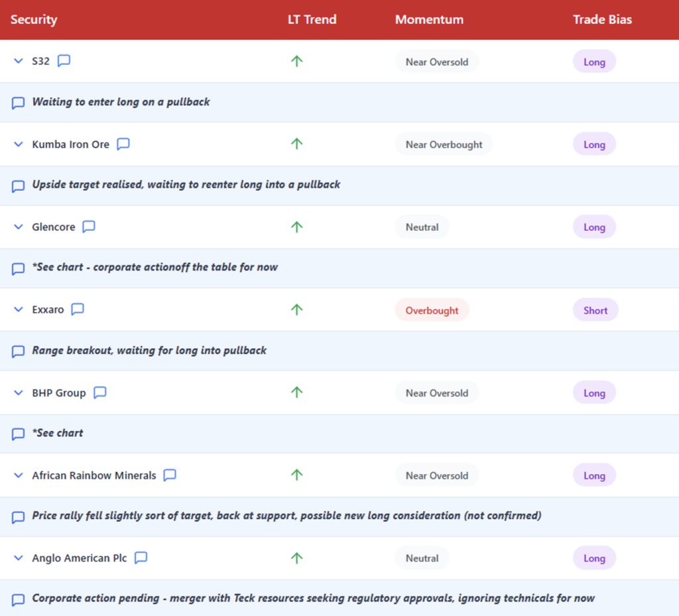Click the green up arrow in the S32 row
Screen dimensions: 679x616
tap(297, 61)
